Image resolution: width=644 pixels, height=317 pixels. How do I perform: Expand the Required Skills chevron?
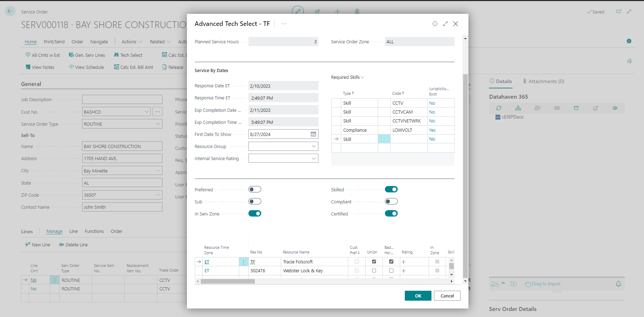[x=363, y=77]
